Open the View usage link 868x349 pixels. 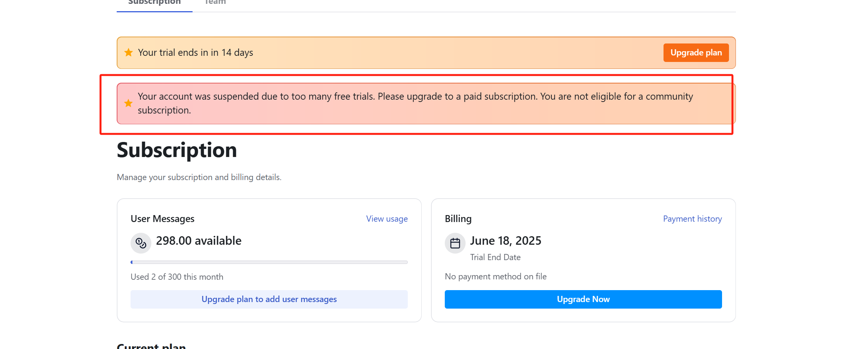(387, 219)
